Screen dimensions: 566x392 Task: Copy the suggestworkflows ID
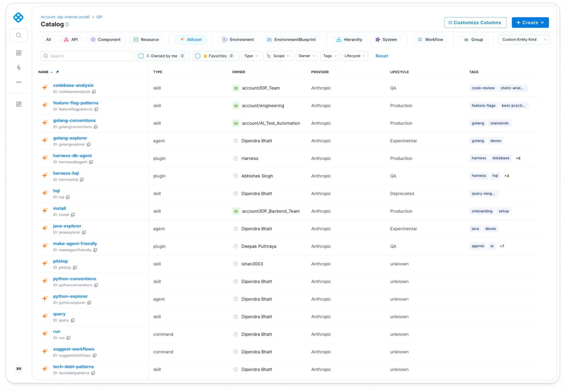(94, 356)
